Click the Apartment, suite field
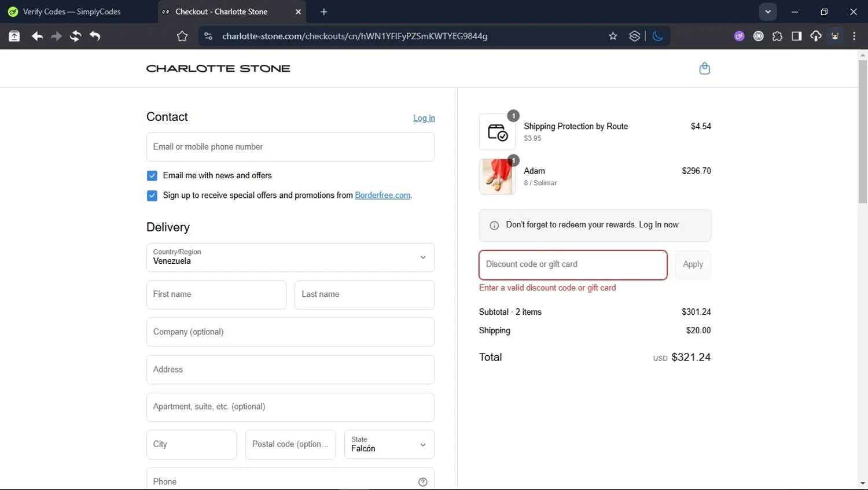This screenshot has height=490, width=868. 290,407
